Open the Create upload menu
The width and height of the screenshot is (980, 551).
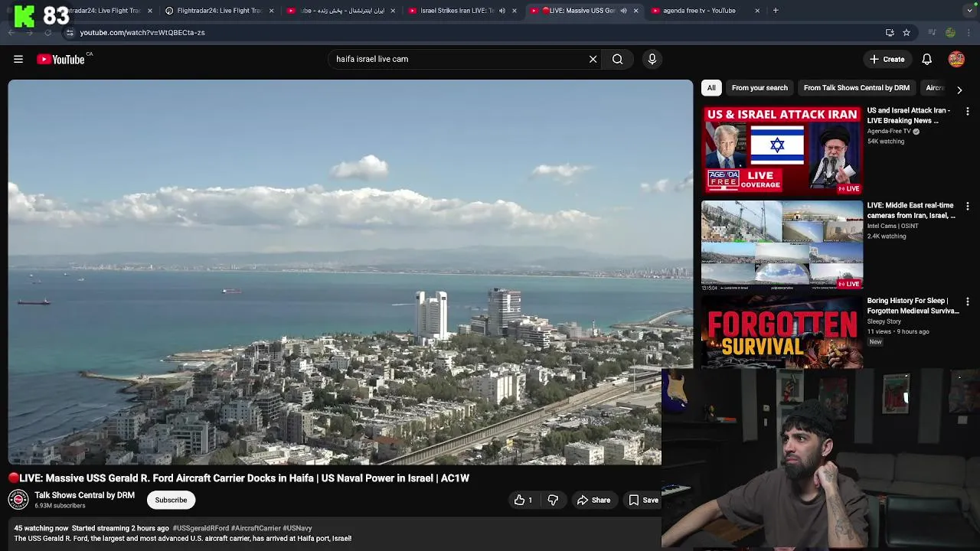pyautogui.click(x=887, y=59)
